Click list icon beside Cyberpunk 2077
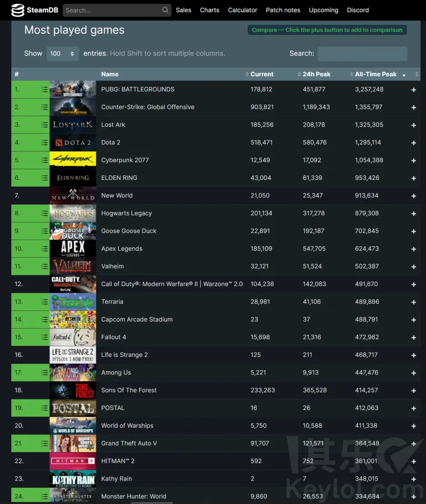The image size is (426, 504). [x=45, y=160]
